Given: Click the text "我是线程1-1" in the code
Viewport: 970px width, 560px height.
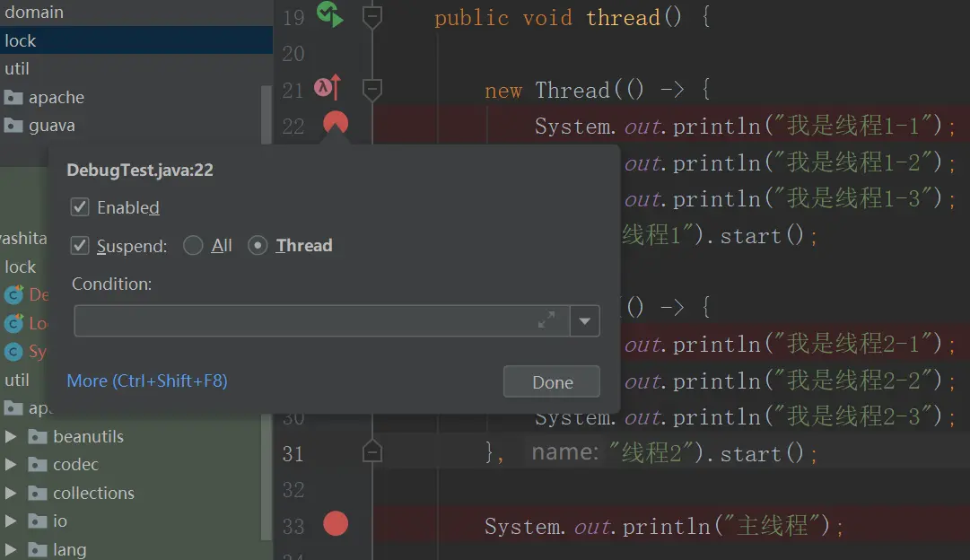Looking at the screenshot, I should [853, 126].
